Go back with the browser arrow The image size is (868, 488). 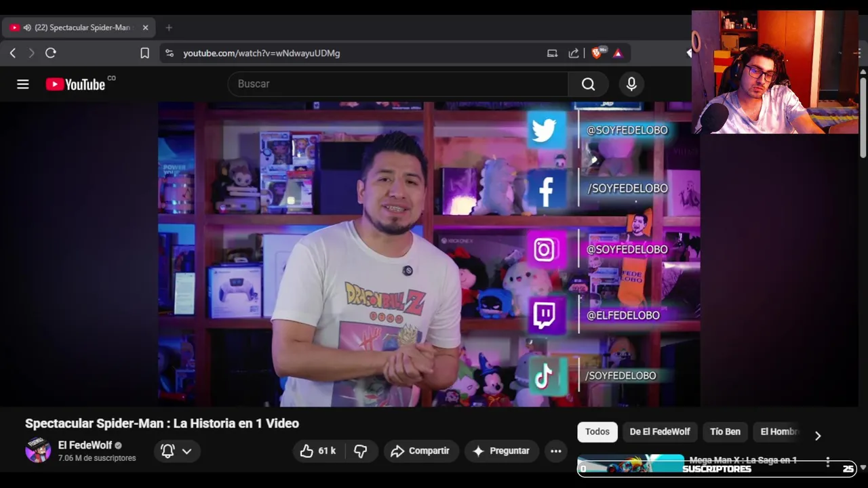click(x=12, y=53)
